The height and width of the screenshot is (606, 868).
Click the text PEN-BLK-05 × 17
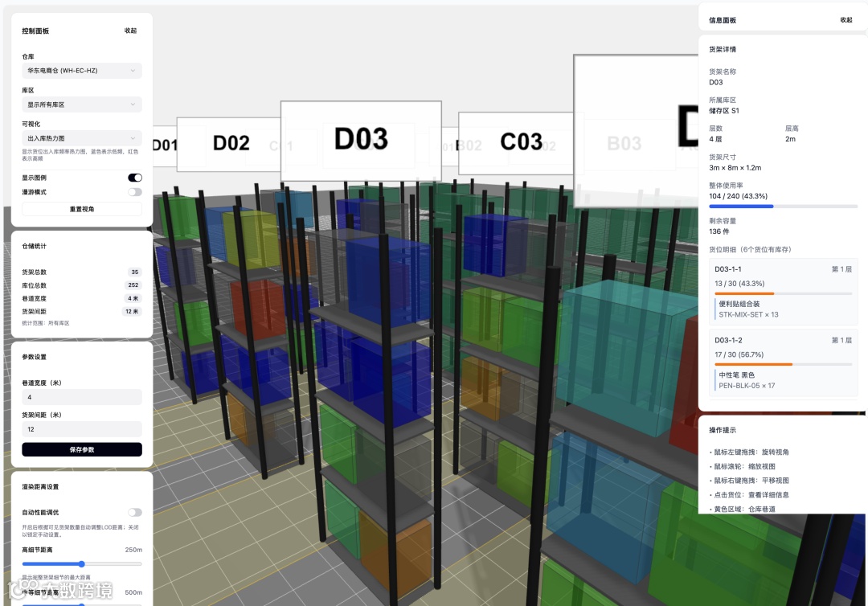tap(747, 386)
